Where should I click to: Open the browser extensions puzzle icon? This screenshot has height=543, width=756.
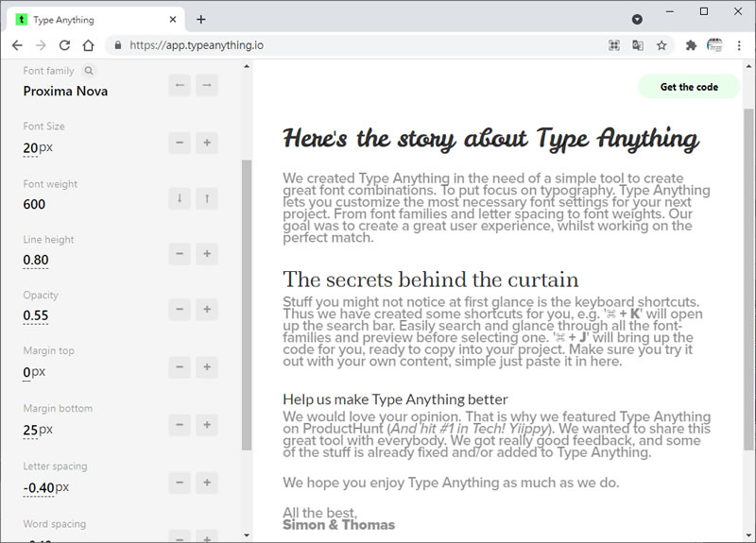691,44
